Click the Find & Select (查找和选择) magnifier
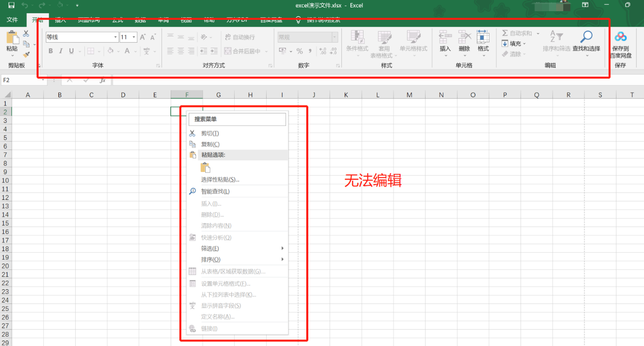 [x=586, y=37]
